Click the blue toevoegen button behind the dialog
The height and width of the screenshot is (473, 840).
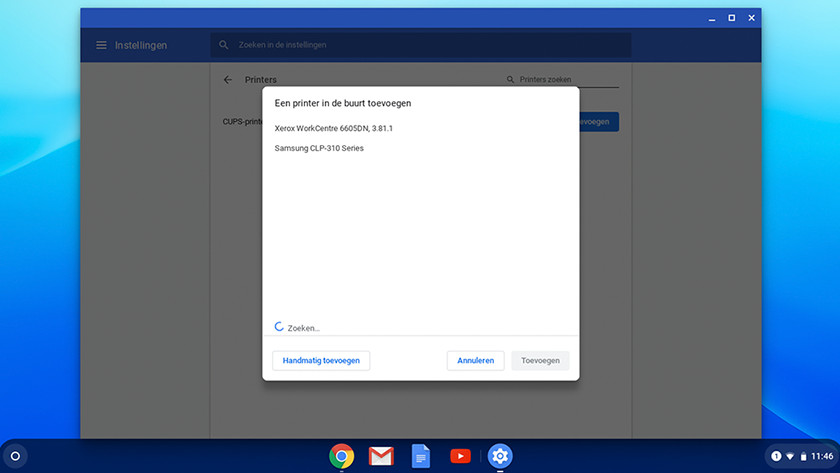point(598,122)
